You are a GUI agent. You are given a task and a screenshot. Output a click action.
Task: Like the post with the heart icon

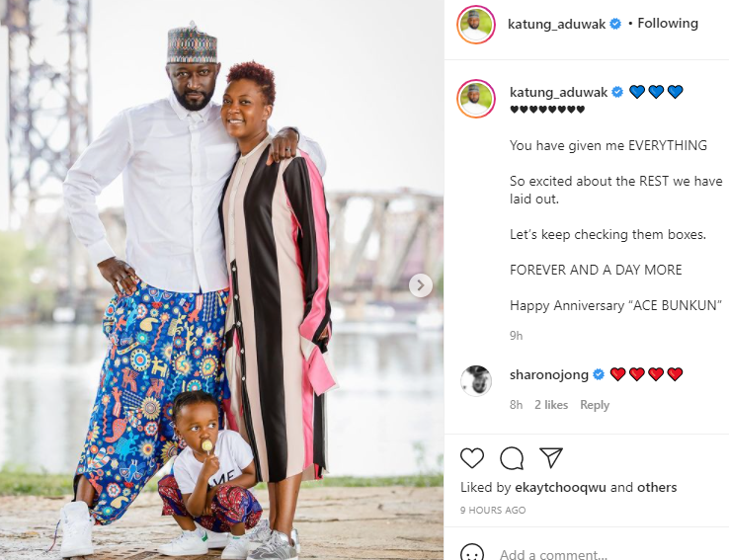[472, 457]
